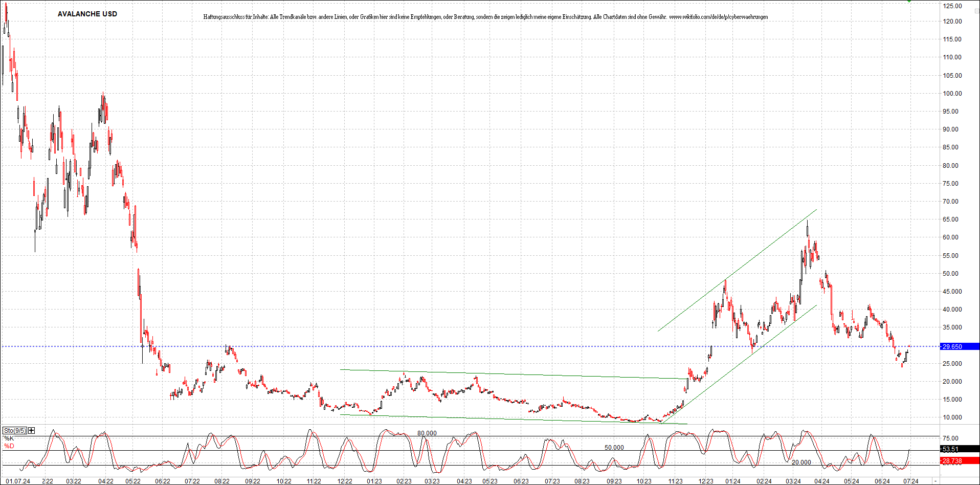
Task: Click the 105.00 price axis label
Action: [952, 76]
